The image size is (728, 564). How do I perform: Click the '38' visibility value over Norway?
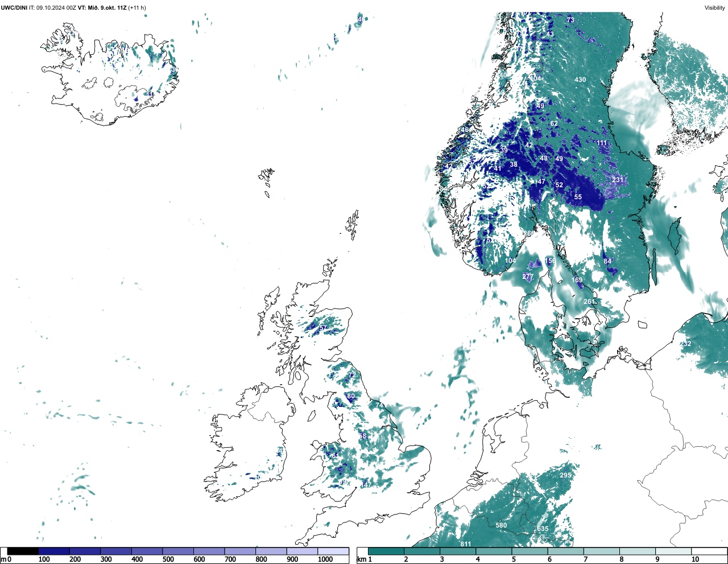(x=514, y=164)
